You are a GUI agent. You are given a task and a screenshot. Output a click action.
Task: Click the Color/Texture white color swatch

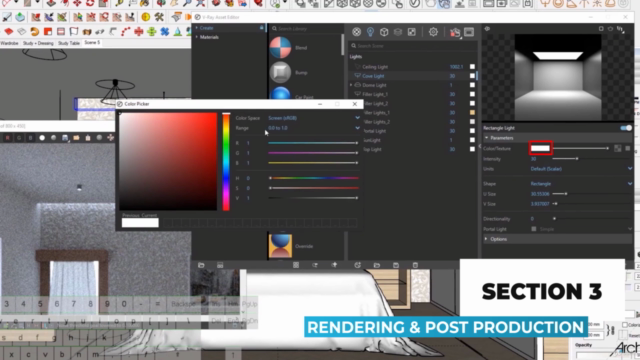[540, 148]
